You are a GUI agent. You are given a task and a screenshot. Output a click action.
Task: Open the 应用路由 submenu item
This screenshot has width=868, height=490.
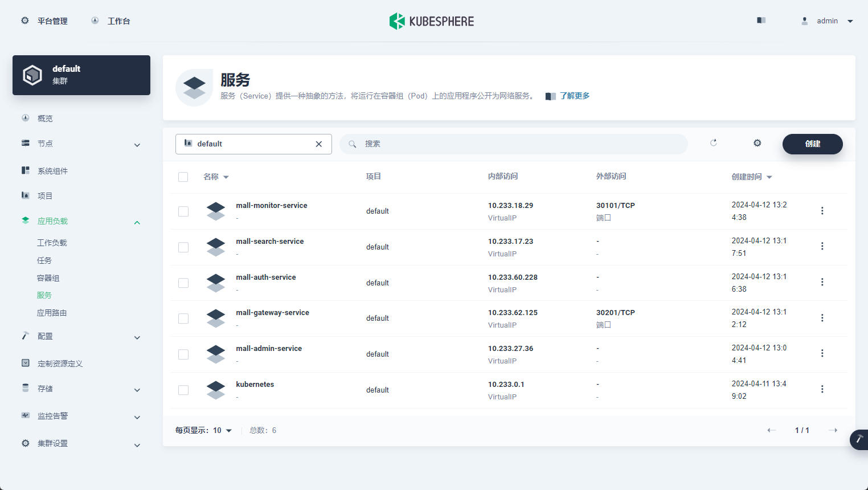(x=52, y=313)
